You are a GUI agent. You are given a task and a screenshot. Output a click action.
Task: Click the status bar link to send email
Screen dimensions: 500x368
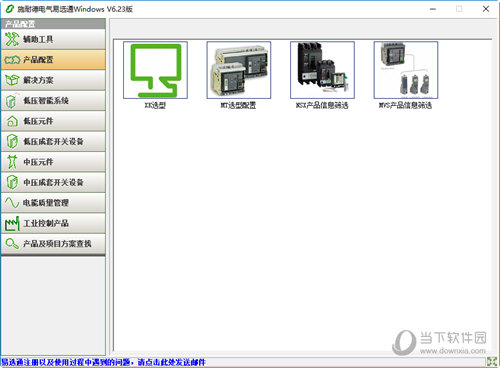[x=103, y=362]
